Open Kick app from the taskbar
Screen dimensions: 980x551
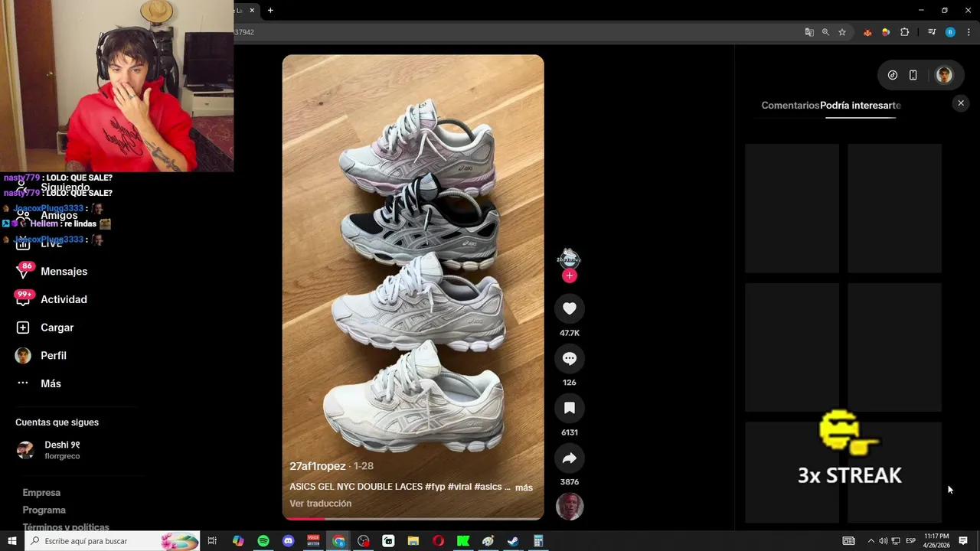tap(463, 541)
